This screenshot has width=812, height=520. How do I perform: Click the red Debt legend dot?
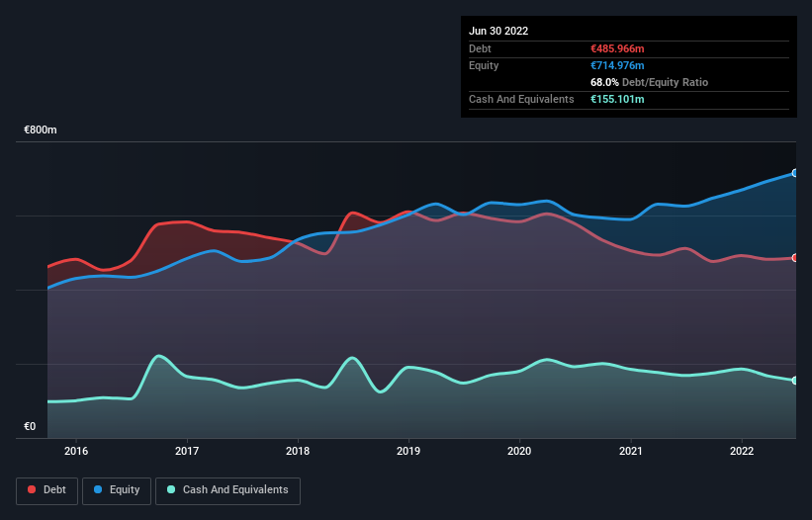(x=32, y=489)
